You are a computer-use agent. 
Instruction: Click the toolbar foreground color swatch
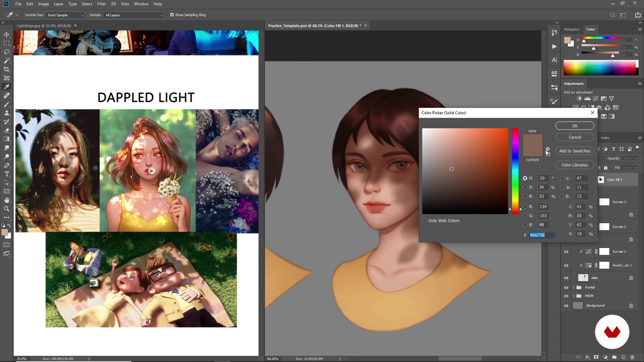coord(4,232)
